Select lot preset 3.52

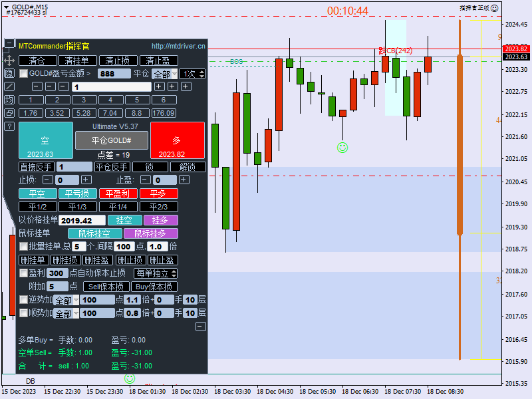57,113
